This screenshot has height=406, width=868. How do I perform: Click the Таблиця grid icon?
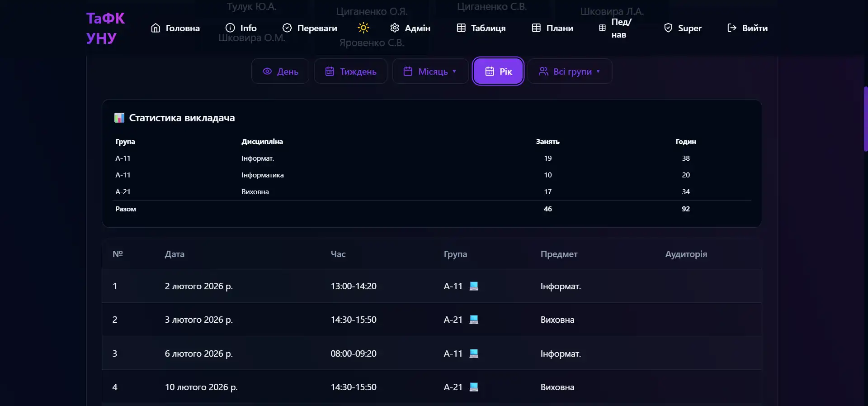click(x=461, y=28)
